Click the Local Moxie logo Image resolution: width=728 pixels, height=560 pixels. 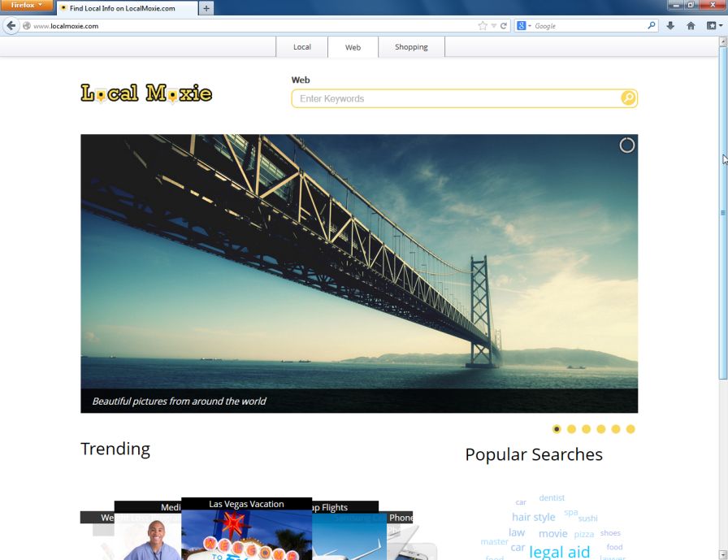(x=146, y=93)
